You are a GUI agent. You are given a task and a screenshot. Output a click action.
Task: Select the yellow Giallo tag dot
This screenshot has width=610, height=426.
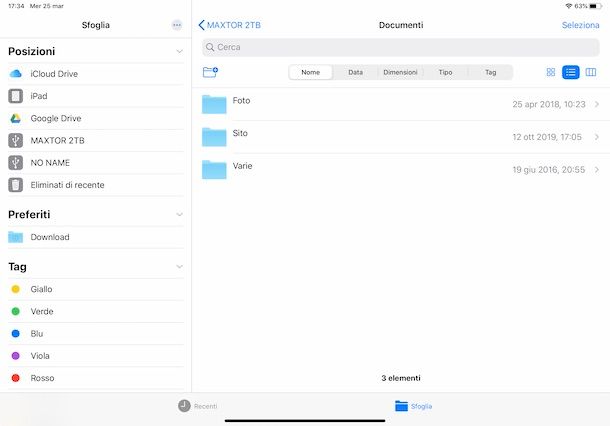(16, 289)
